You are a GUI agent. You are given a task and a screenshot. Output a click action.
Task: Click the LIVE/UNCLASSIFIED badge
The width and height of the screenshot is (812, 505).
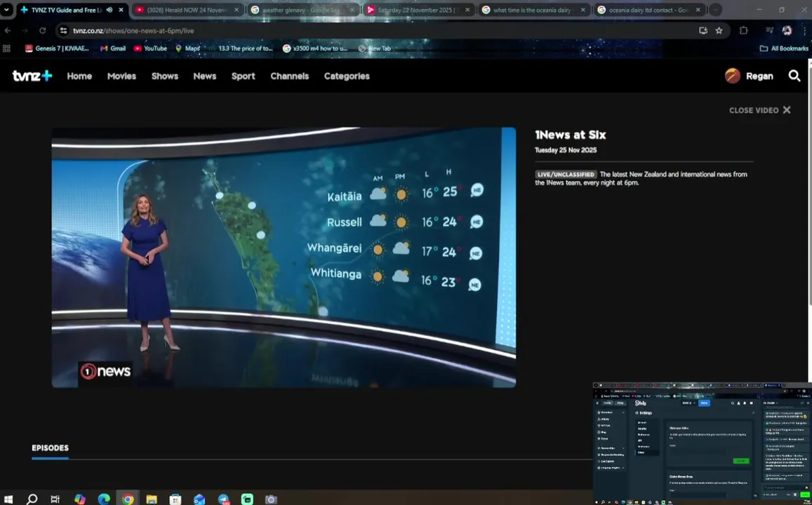click(566, 175)
